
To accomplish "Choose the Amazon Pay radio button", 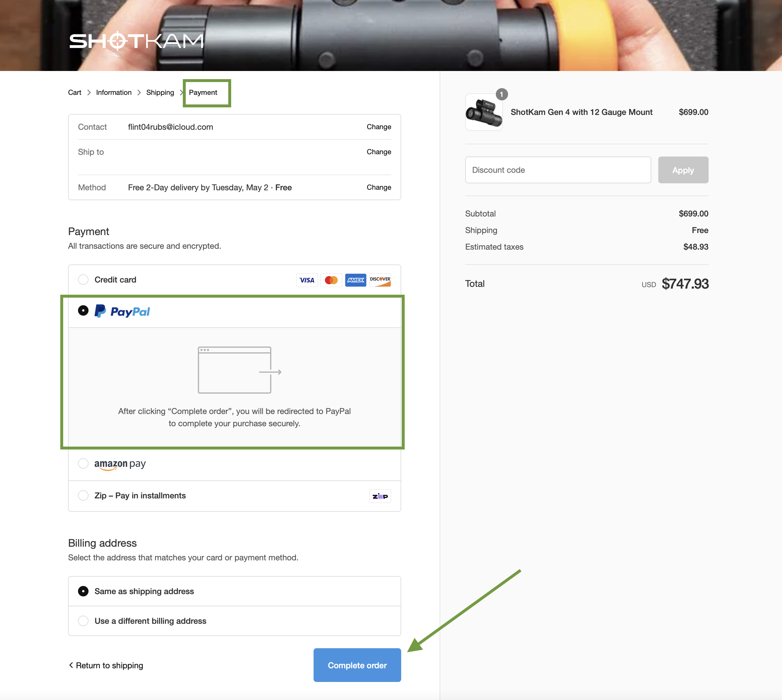I will pos(83,463).
